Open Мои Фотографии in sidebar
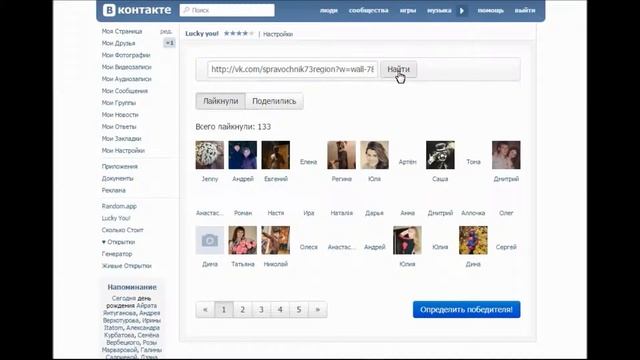The width and height of the screenshot is (640, 360). (x=126, y=55)
